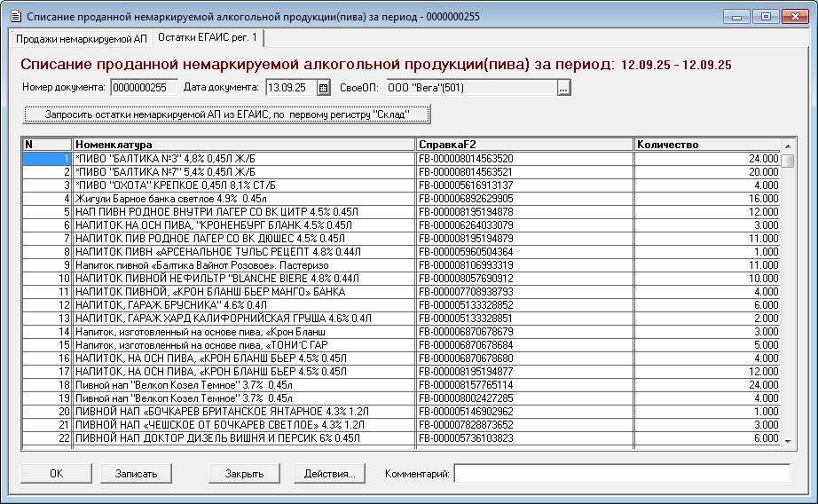The image size is (818, 504).
Task: Select the Жигули Барное банка светлое row
Action: (x=244, y=199)
